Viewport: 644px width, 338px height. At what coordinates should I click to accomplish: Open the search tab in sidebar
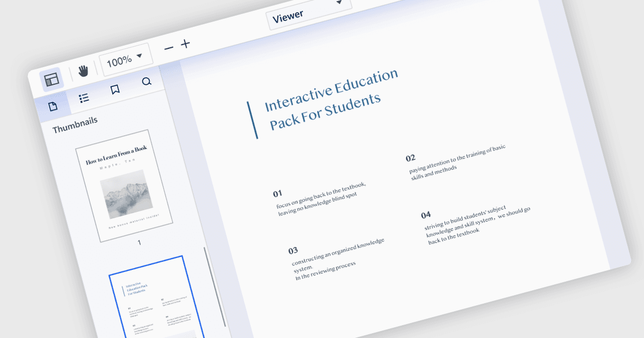click(147, 82)
